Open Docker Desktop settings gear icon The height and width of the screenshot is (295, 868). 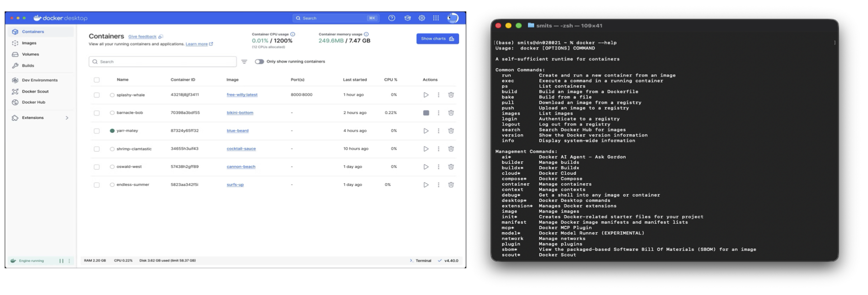coord(422,18)
